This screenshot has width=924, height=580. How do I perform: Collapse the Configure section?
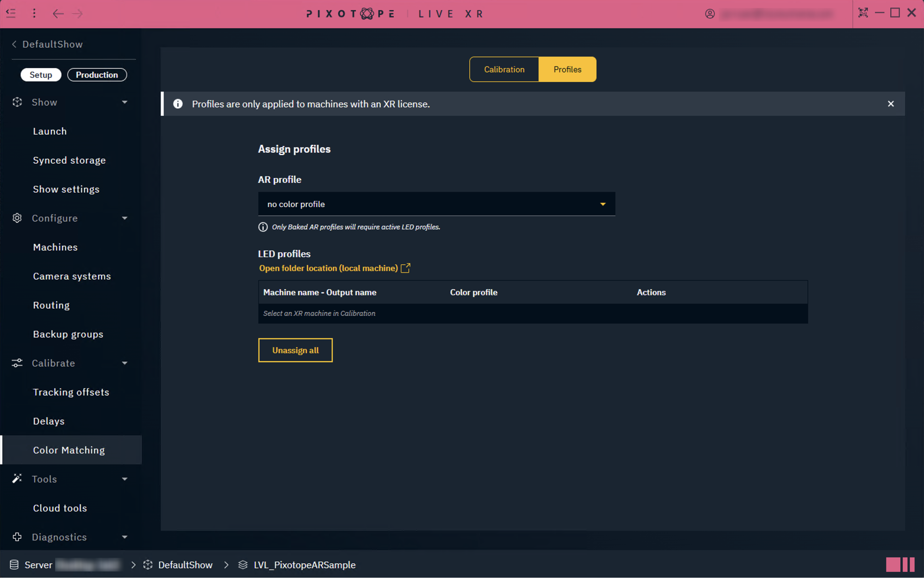pos(124,218)
